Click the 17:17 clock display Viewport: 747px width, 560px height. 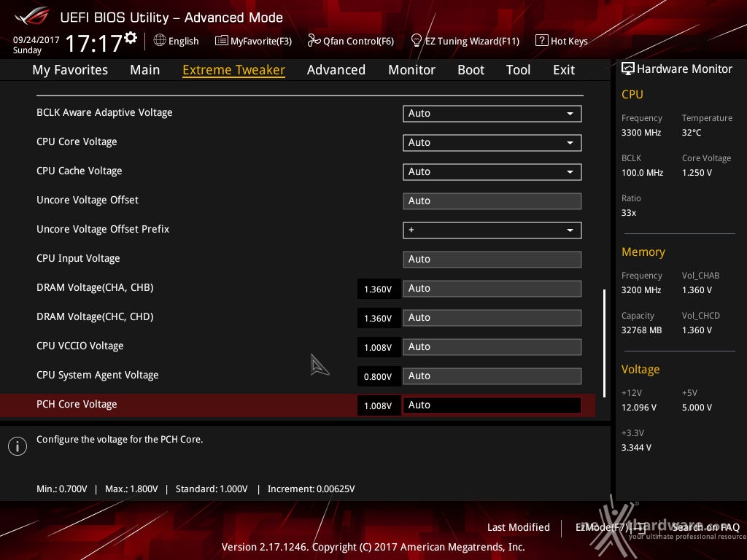point(94,43)
